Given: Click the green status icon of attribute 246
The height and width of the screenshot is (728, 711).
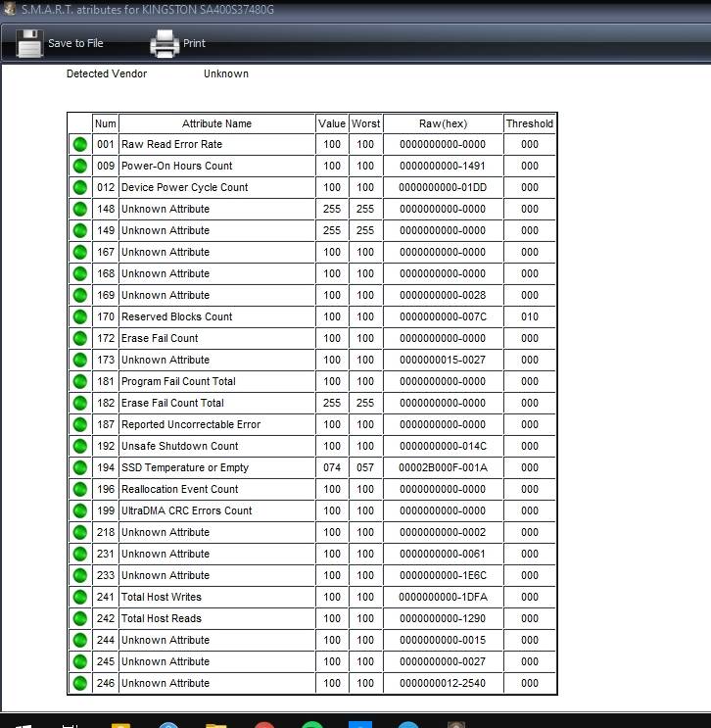Looking at the screenshot, I should coord(80,683).
